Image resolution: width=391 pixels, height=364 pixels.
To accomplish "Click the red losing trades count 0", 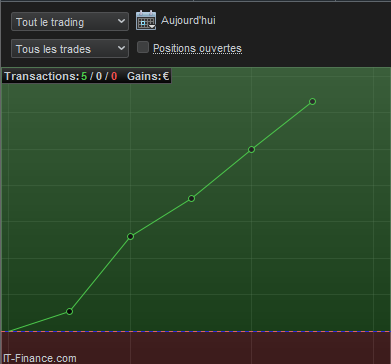I will pyautogui.click(x=114, y=76).
